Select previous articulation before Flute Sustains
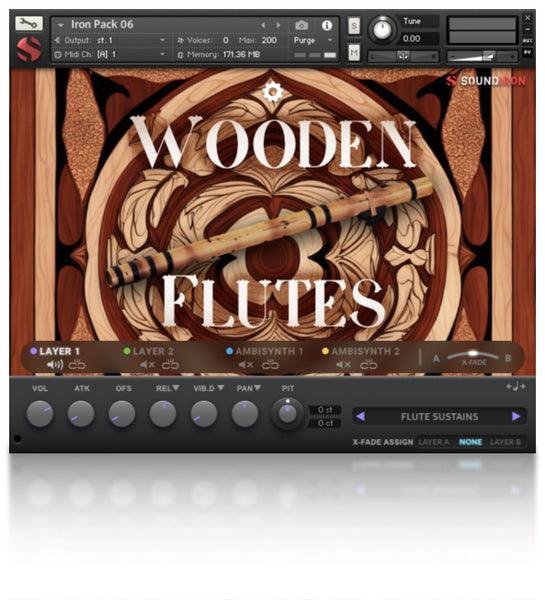 361,416
